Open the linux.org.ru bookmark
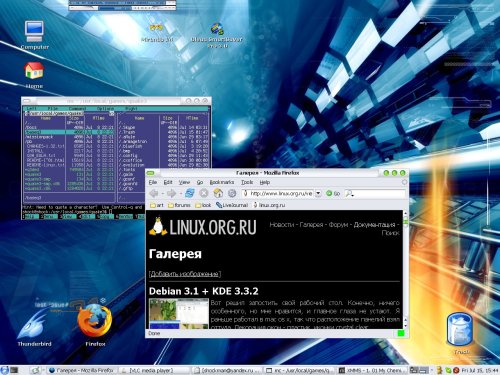500x375 pixels. (x=269, y=205)
